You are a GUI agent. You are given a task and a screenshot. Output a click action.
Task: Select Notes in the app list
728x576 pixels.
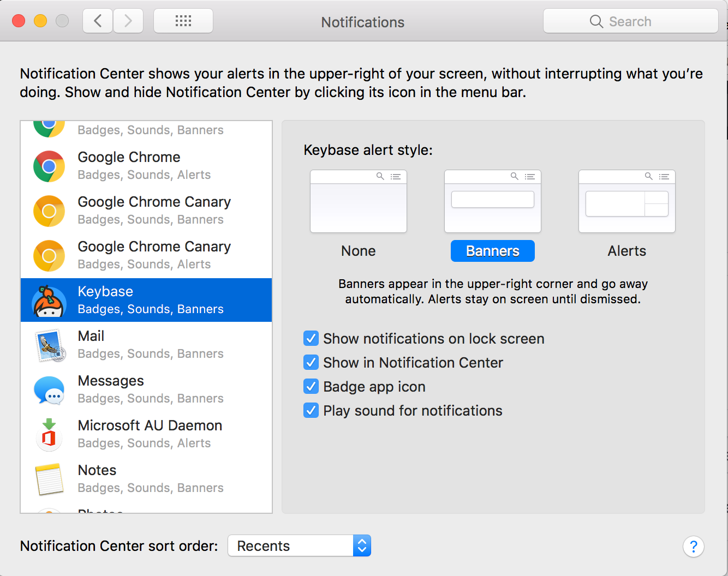click(146, 479)
